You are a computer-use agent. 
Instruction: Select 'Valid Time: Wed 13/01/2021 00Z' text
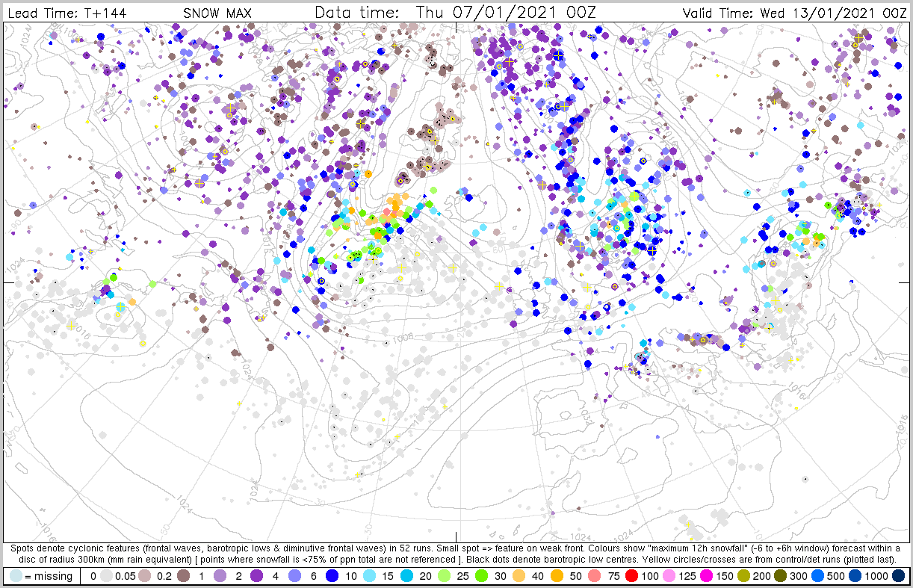pyautogui.click(x=794, y=13)
